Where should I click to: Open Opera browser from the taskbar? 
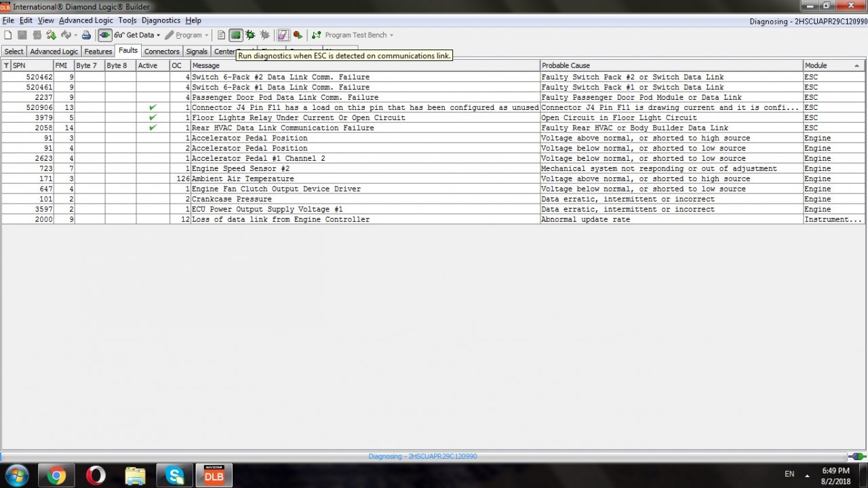tap(96, 475)
